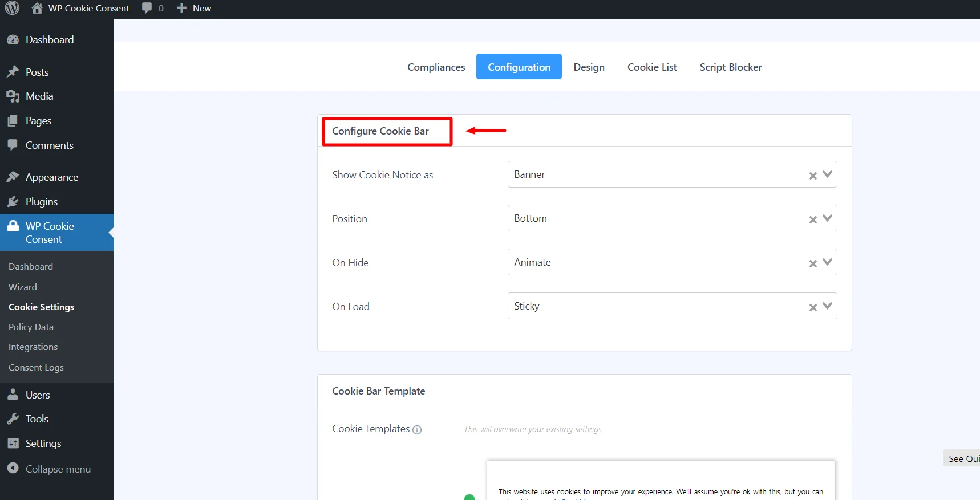Expand the On Hide dropdown arrow
Image resolution: width=980 pixels, height=500 pixels.
tap(827, 262)
